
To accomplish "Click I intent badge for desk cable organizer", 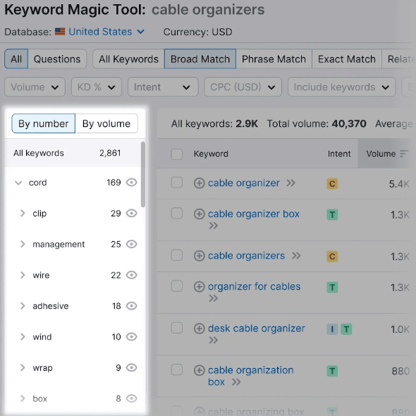I will (332, 329).
